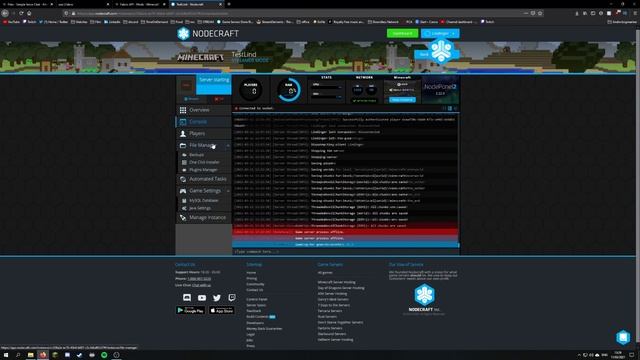Click the App Store badge
This screenshot has width=640, height=360.
222,310
